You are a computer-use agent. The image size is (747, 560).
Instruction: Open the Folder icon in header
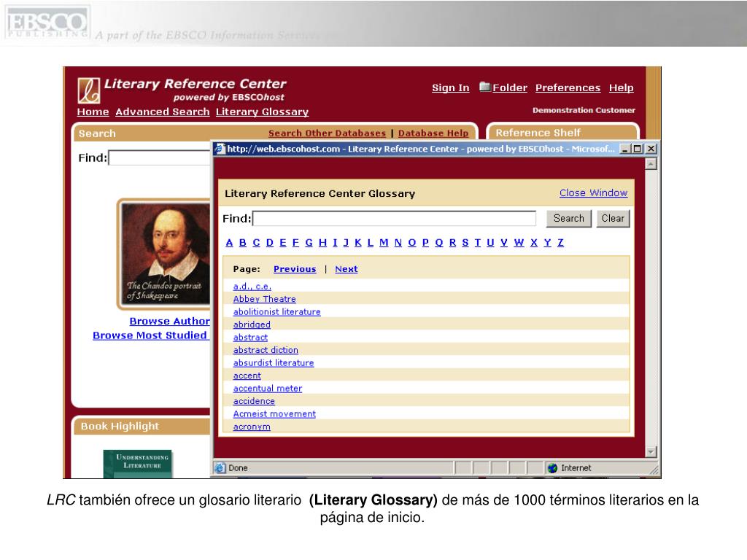[484, 87]
